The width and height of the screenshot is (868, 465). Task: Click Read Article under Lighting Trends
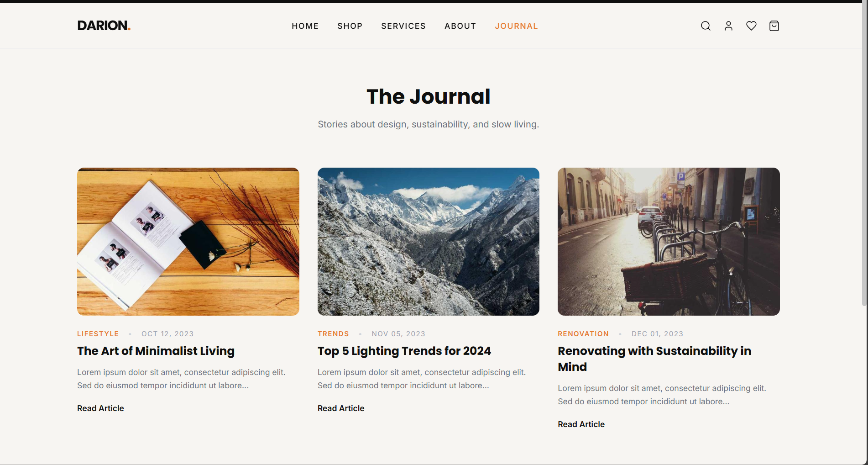tap(341, 408)
